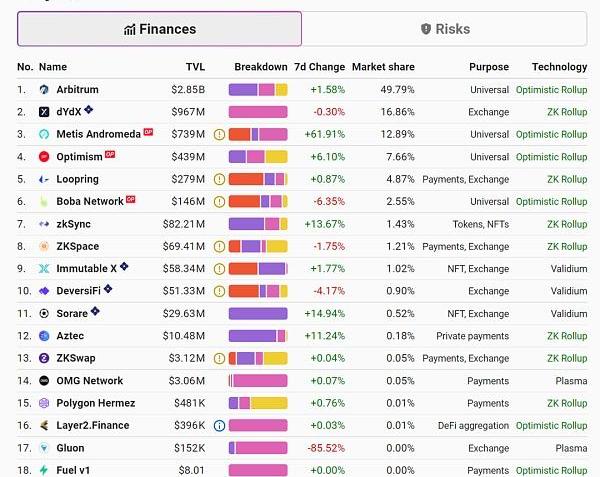Click the warning icon in Loopring row
Screen dimensions: 600x477
(x=219, y=179)
